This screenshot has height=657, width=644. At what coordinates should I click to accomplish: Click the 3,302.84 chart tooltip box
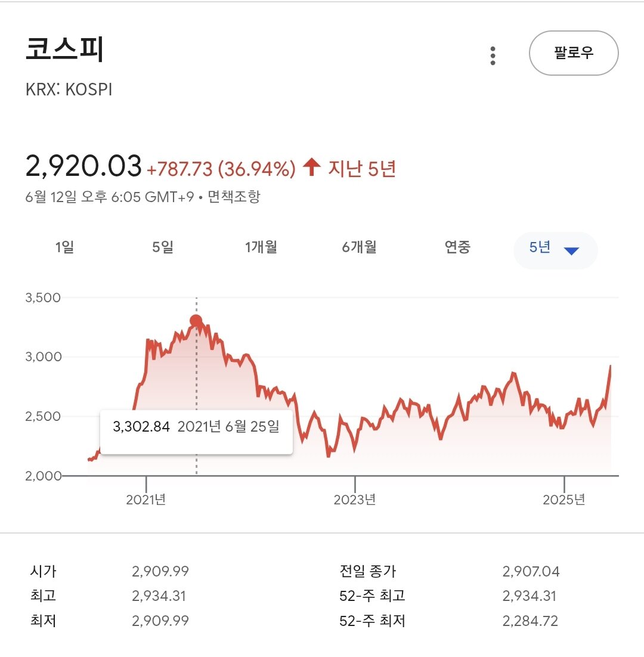196,432
